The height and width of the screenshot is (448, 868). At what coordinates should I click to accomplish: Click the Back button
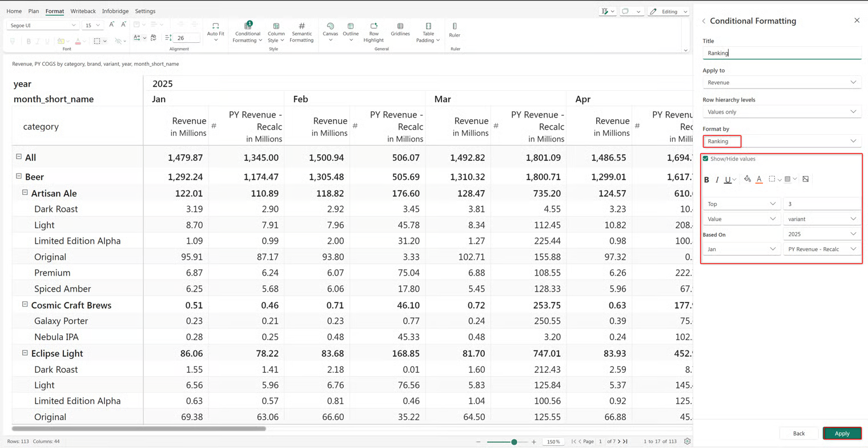(798, 433)
